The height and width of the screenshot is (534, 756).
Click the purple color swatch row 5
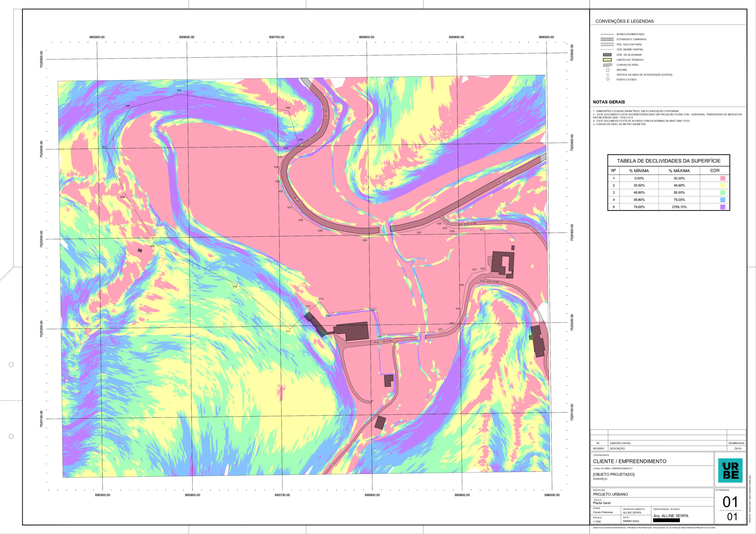pyautogui.click(x=722, y=207)
